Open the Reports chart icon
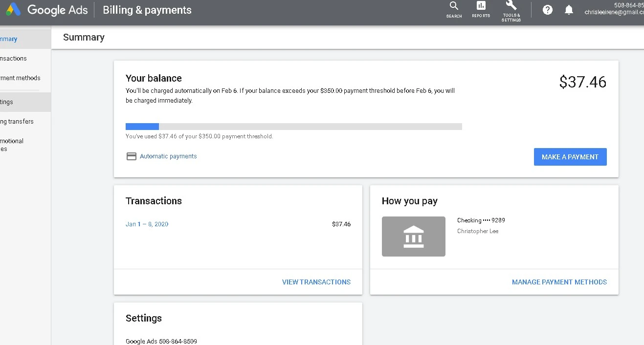Viewport: 644px width, 345px height. click(481, 10)
